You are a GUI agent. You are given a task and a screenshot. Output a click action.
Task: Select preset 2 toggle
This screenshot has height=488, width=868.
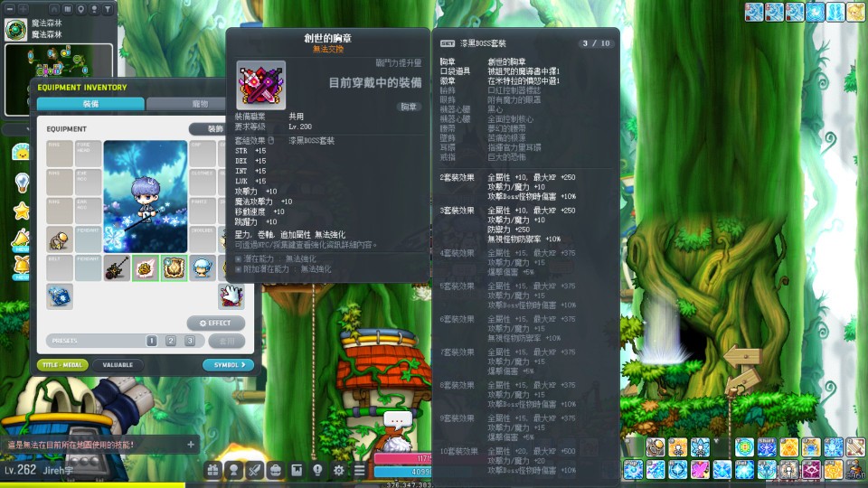pos(171,341)
